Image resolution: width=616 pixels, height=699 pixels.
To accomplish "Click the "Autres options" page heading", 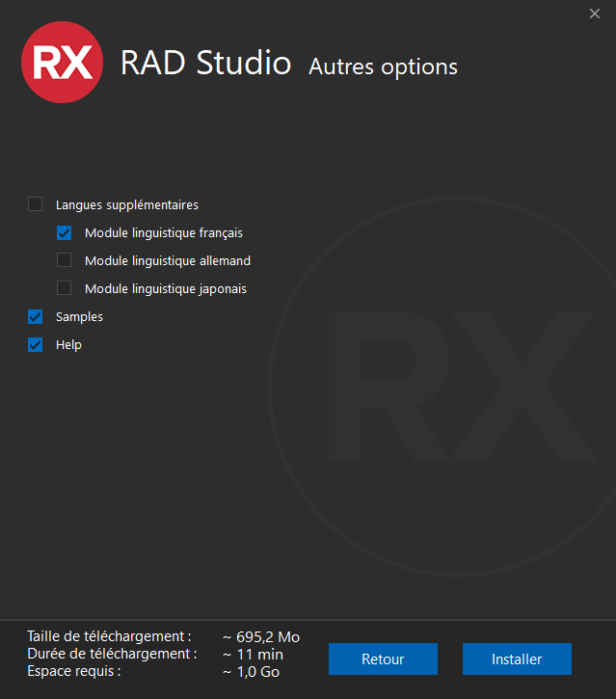I will click(383, 67).
